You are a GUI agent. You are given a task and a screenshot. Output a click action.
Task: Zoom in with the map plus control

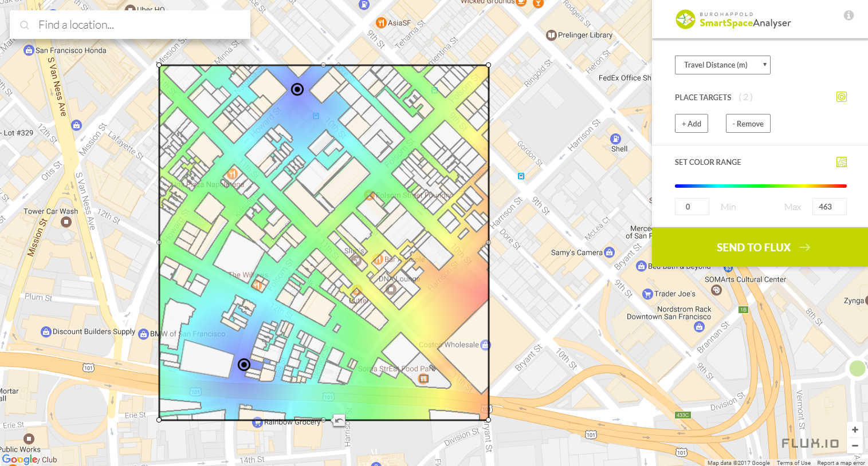pyautogui.click(x=854, y=429)
